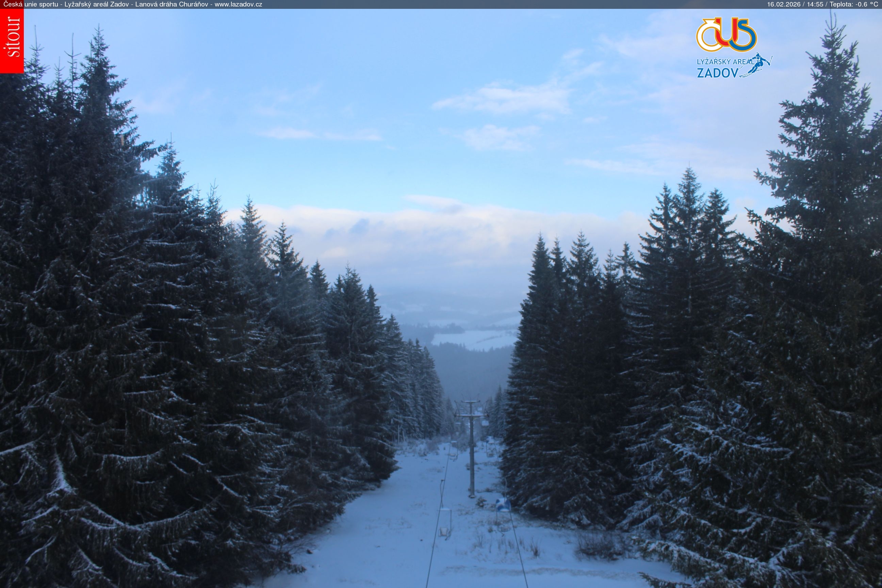Click the red sitour logo

(12, 40)
